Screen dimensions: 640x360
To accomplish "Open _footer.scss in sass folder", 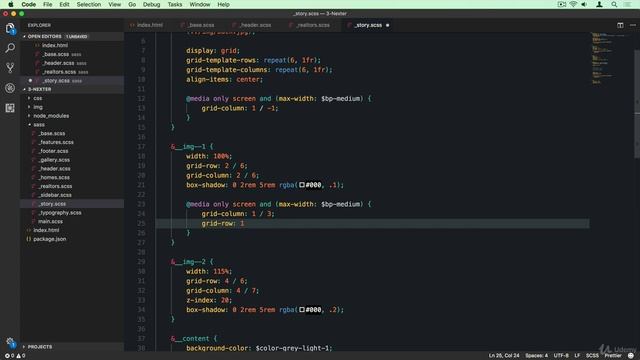I will 53,151.
